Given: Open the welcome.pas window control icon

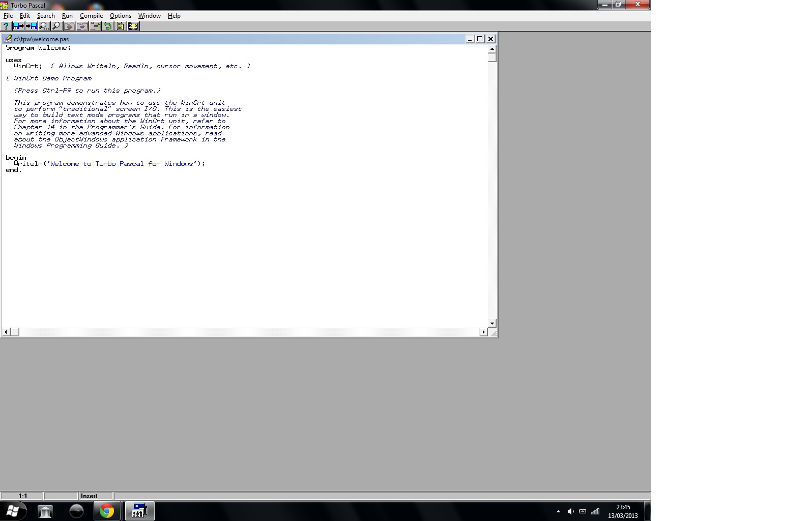Looking at the screenshot, I should (x=8, y=39).
